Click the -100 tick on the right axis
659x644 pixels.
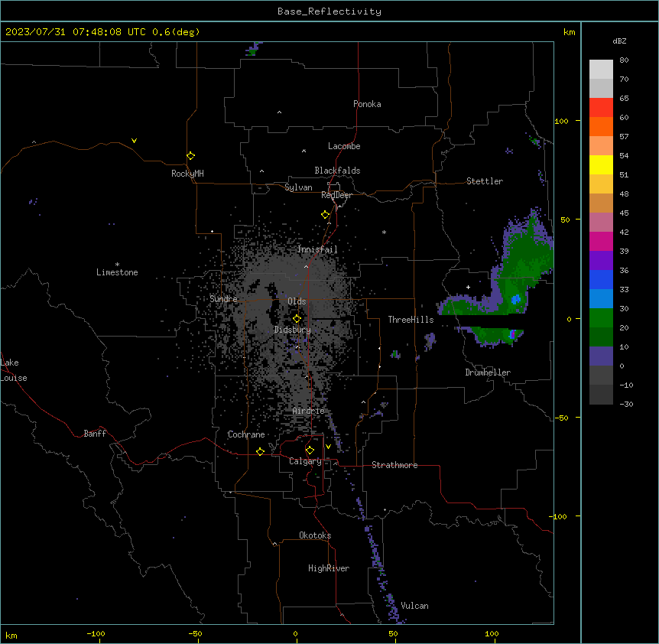pos(559,516)
